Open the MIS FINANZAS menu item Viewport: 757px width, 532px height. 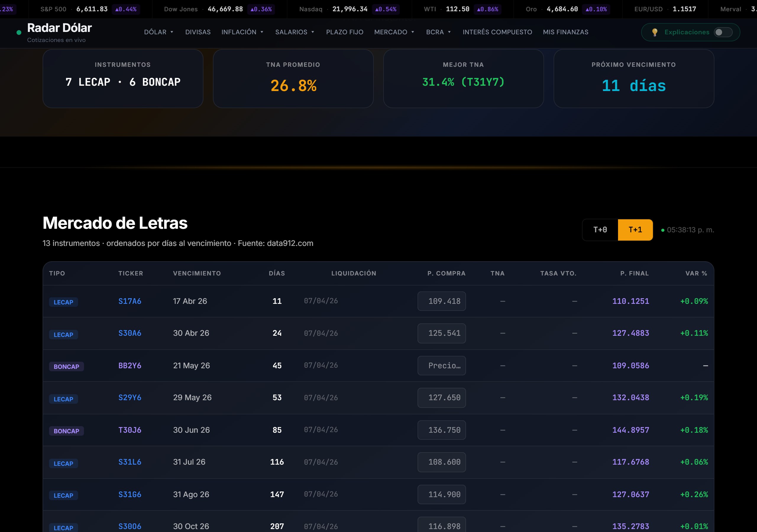point(565,32)
